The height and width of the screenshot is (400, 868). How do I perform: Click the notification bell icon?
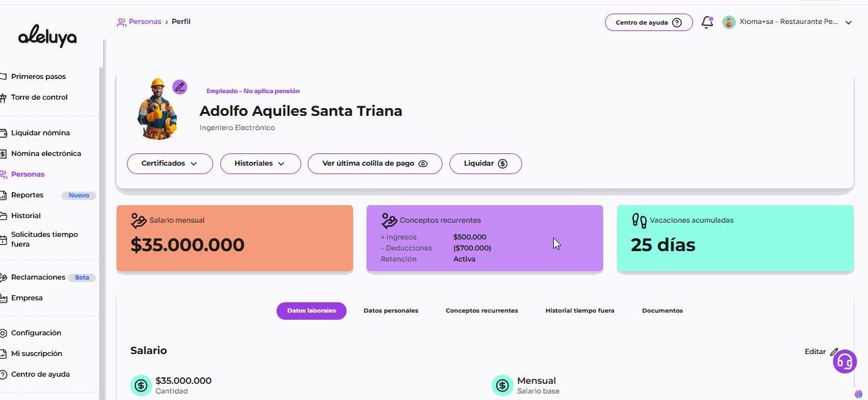tap(707, 23)
